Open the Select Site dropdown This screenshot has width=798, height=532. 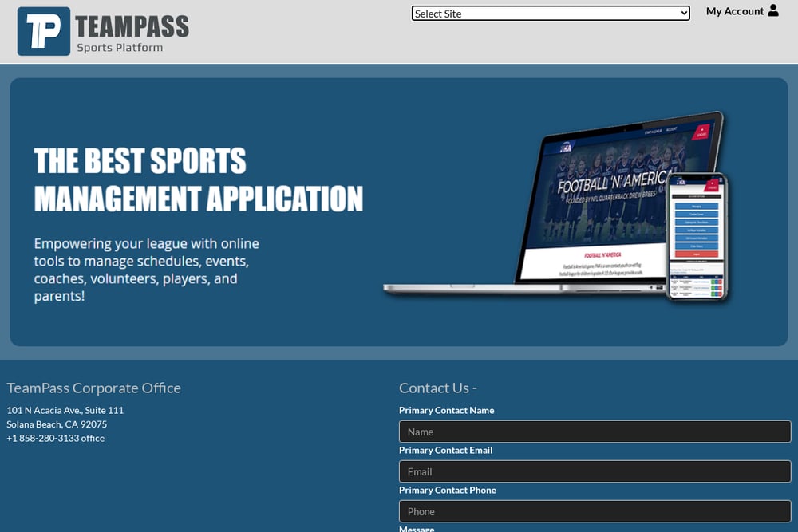[x=551, y=14]
